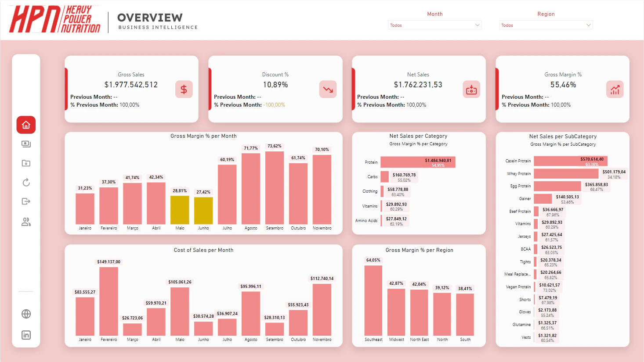Click the folder download icon in the sidebar
The height and width of the screenshot is (362, 644).
[x=26, y=163]
